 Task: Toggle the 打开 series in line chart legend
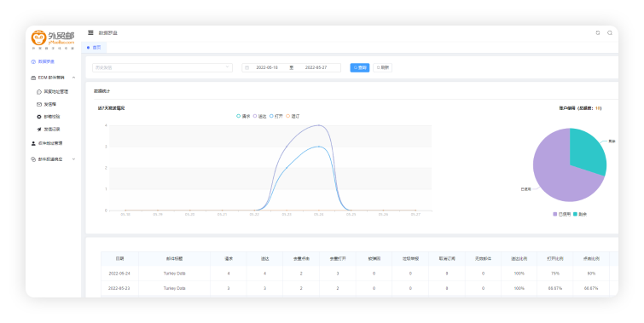[276, 116]
